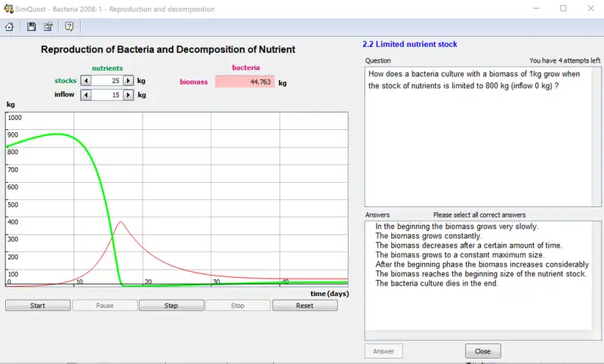Decrease nutrient inflow with left arrow
The width and height of the screenshot is (604, 364).
pos(85,95)
